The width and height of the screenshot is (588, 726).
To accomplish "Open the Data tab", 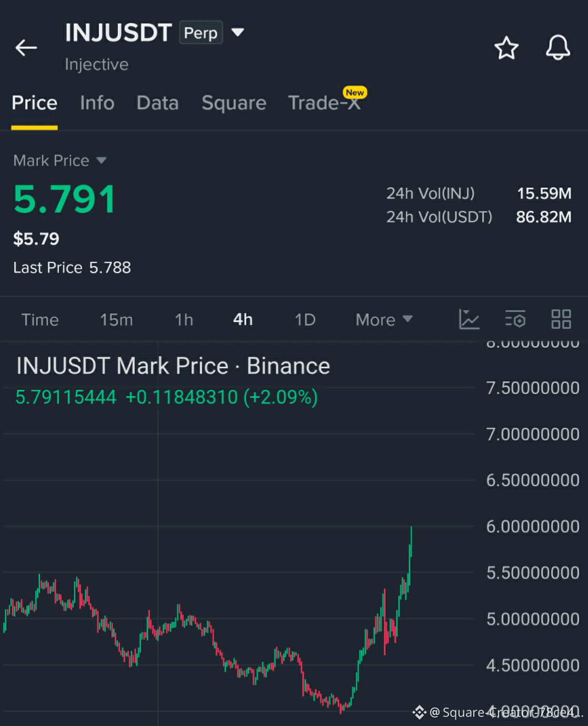I will pos(157,103).
